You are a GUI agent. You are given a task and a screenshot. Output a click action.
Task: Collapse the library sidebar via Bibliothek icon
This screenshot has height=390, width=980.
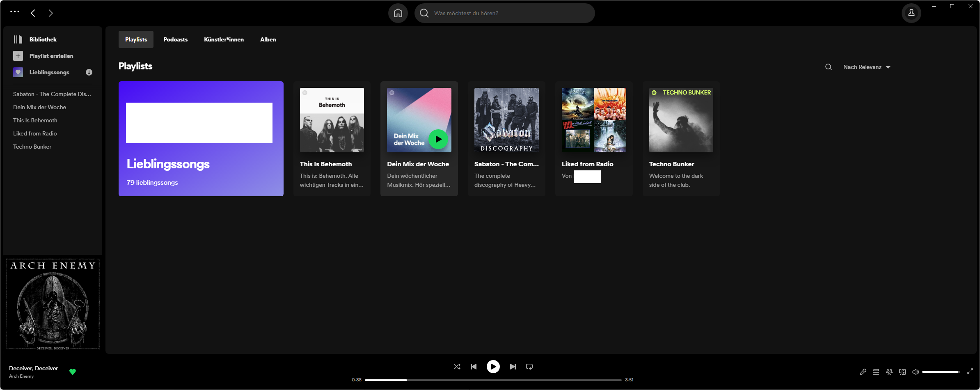tap(18, 39)
